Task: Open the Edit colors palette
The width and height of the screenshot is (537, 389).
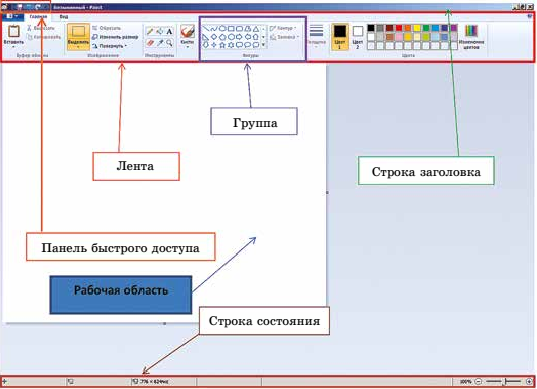Action: pos(472,37)
